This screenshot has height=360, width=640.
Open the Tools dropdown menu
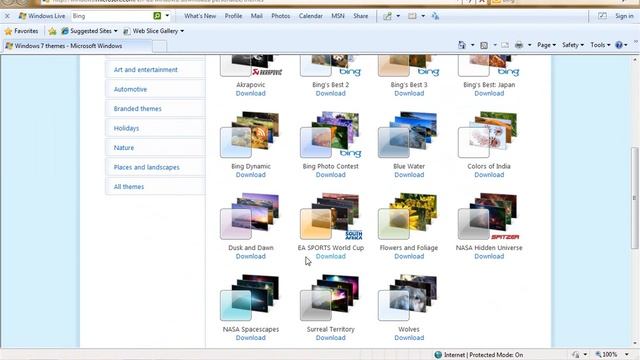point(600,45)
